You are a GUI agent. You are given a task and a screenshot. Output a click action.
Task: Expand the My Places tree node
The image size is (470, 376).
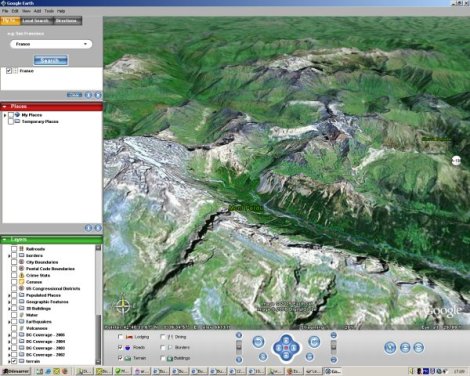point(5,115)
